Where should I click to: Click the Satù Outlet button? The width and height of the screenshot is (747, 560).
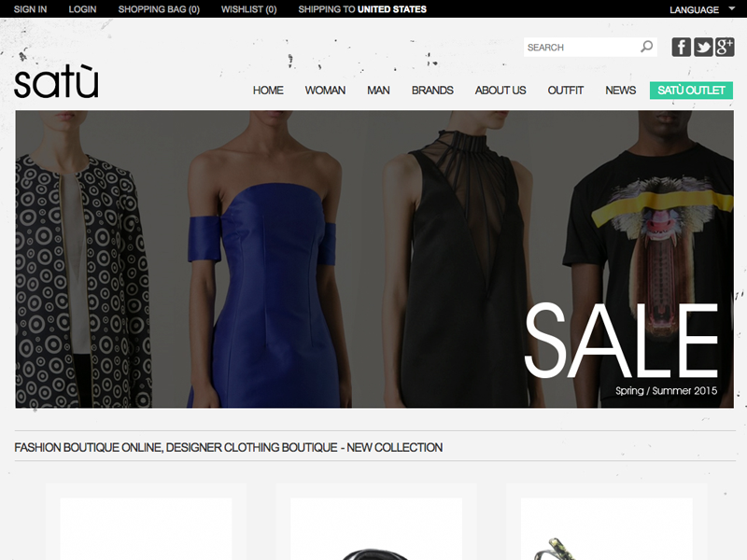click(x=691, y=91)
